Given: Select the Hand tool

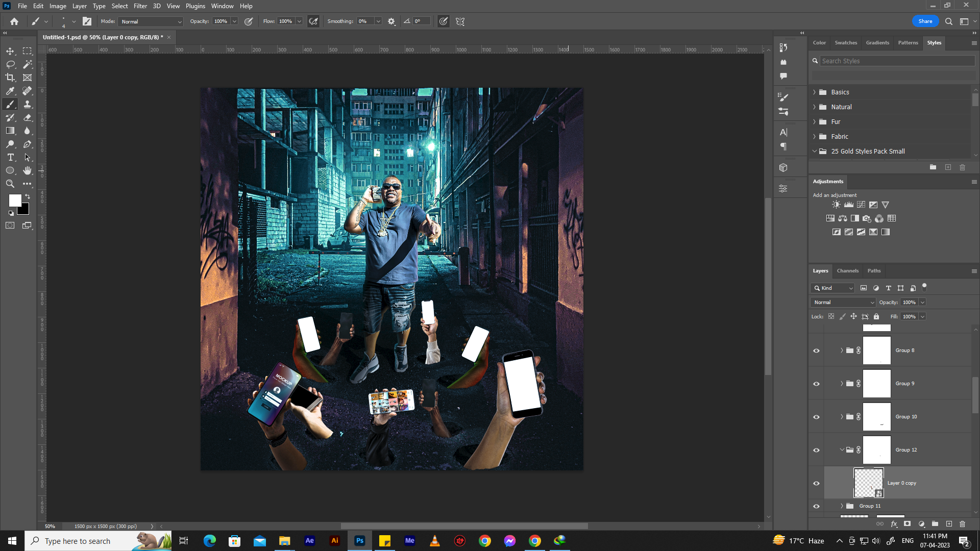Looking at the screenshot, I should 28,170.
